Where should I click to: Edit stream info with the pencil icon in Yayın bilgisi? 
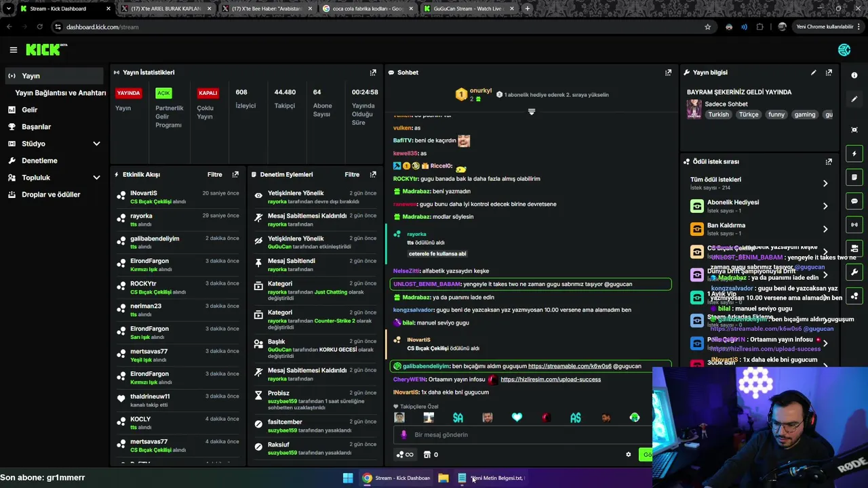click(x=813, y=73)
